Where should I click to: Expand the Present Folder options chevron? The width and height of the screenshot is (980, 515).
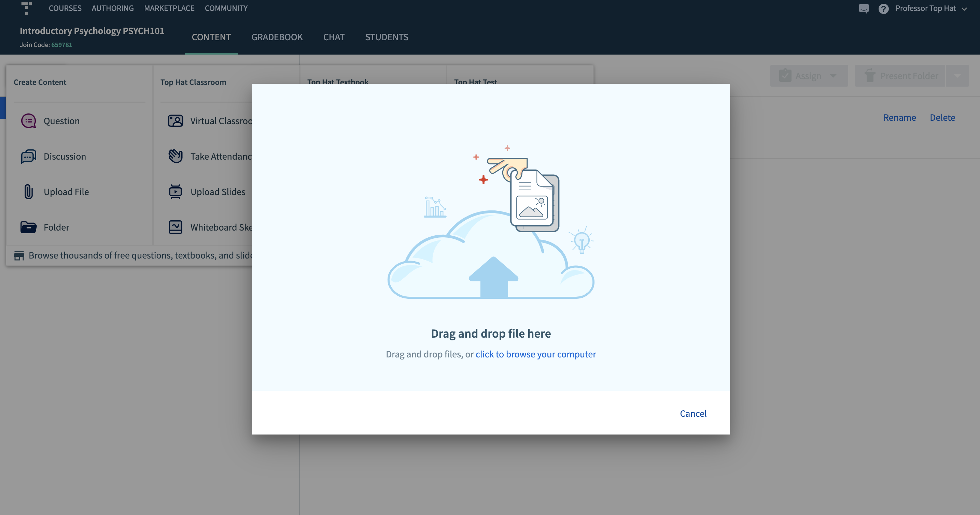click(x=958, y=76)
